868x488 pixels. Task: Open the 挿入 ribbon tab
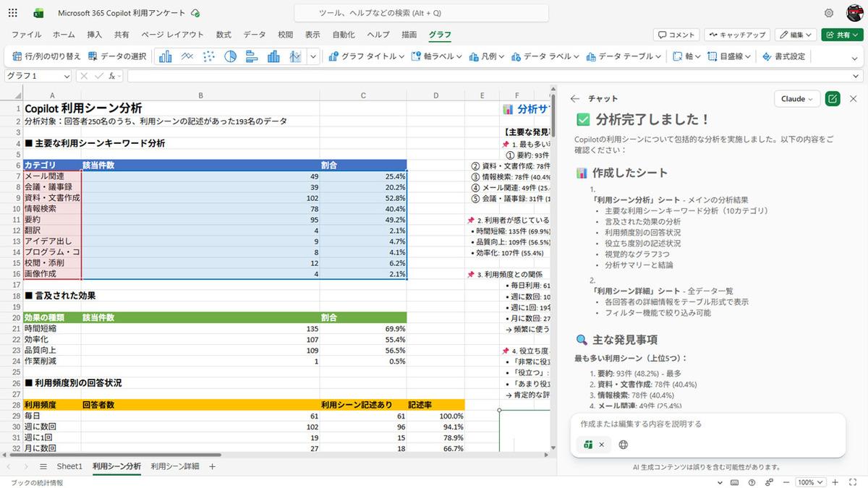pos(95,35)
